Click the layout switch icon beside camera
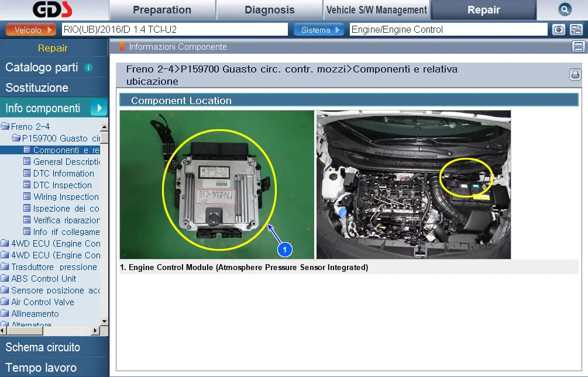Viewport: 588px width, 377px height. [x=576, y=30]
